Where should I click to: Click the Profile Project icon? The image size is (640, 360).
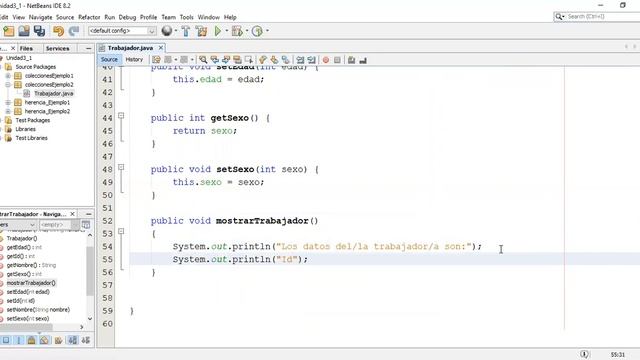tap(257, 31)
